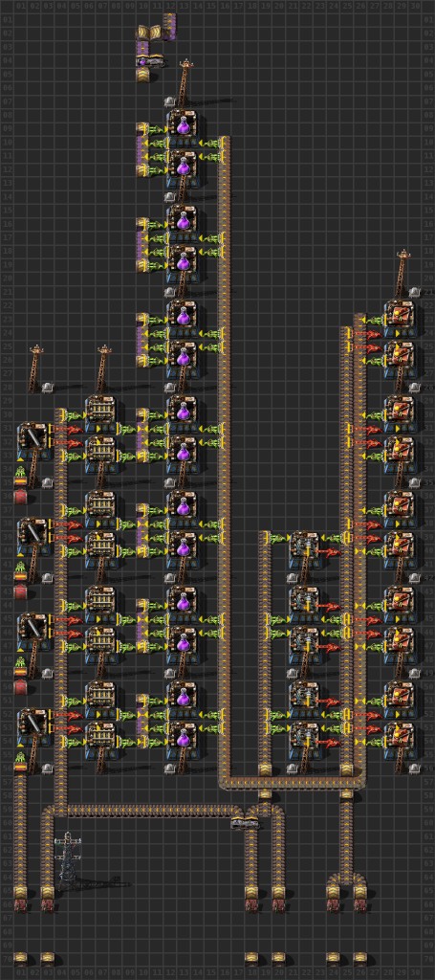
Task: Click the underground belt in row 70, column 03
Action: coord(48,959)
